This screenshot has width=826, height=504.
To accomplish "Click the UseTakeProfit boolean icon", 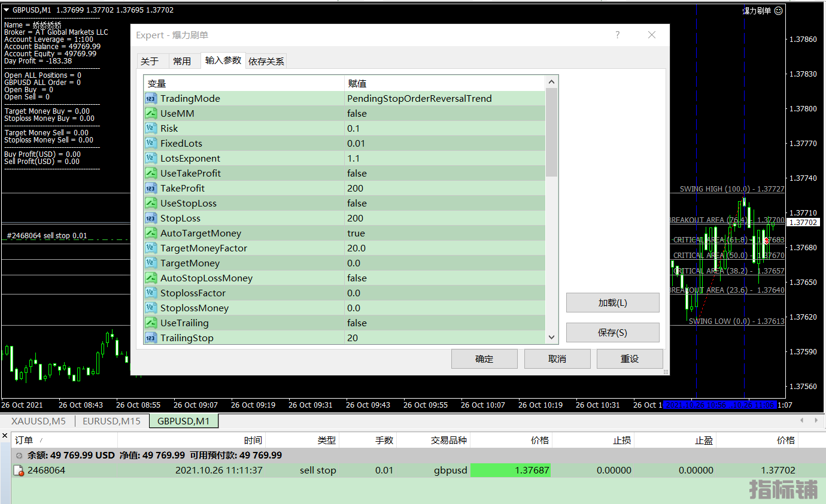I will (x=151, y=174).
